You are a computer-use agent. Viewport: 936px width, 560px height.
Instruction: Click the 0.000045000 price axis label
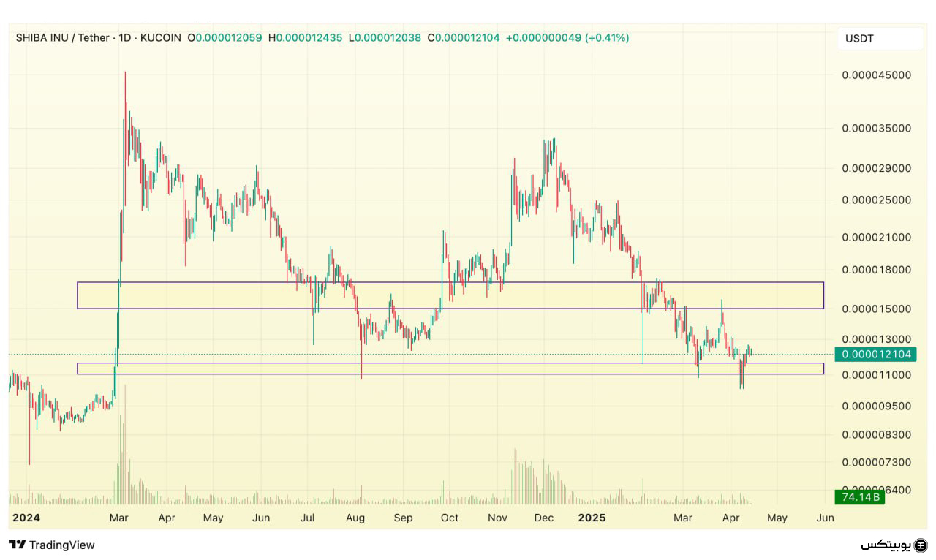[x=876, y=75]
